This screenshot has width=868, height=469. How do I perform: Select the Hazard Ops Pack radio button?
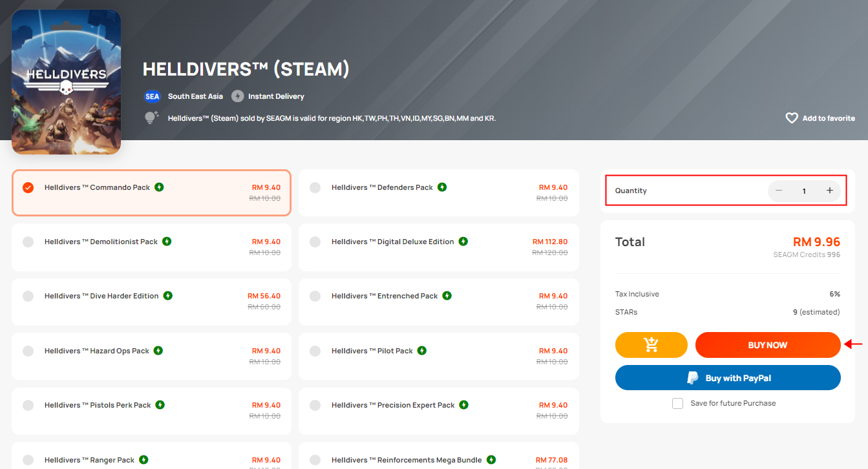[x=28, y=351]
